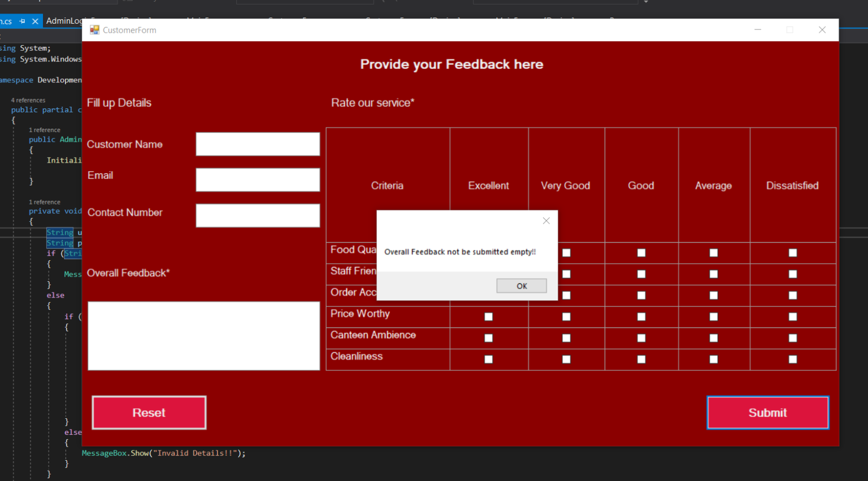
Task: Close the empty feedback warning dialog
Action: tap(546, 221)
